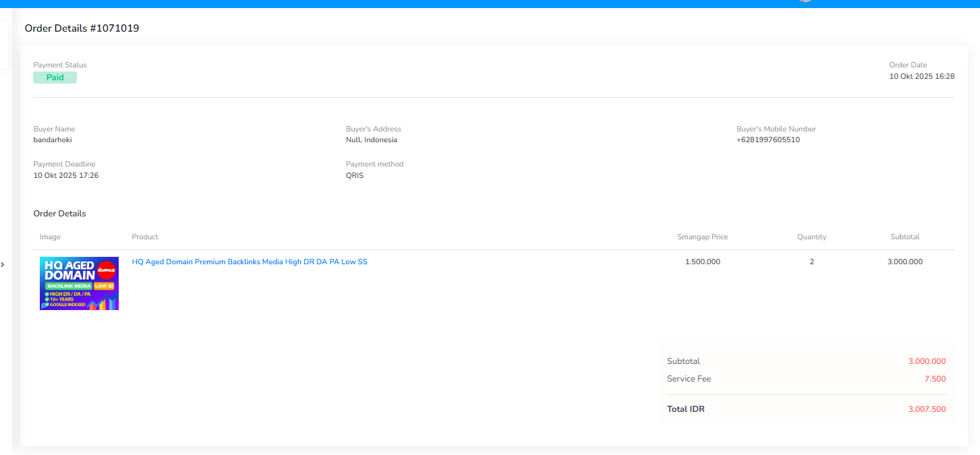
Task: Click the order date 10 Okt 2025 16:28
Action: pos(921,77)
